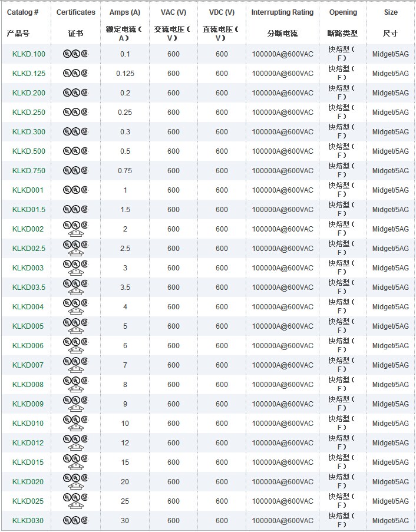Go to the KLKD015 catalog entry
Viewport: 416px width, 532px height.
(28, 462)
